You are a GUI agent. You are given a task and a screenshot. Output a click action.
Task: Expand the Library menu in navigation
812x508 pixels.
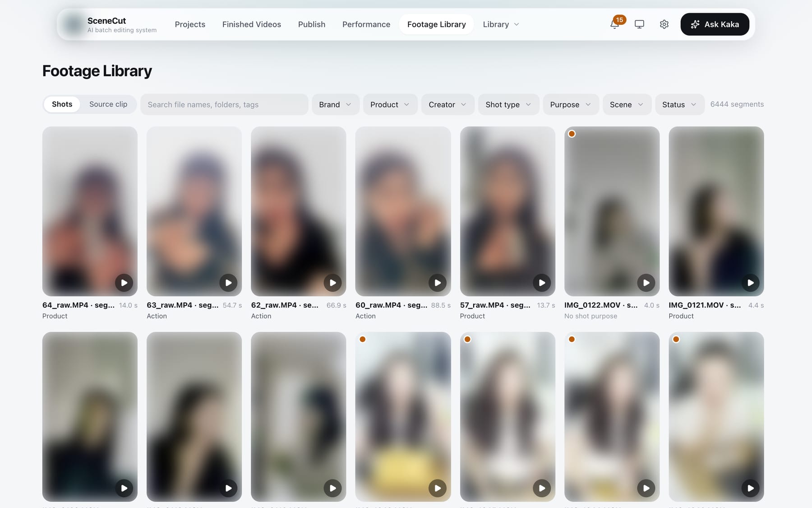[501, 24]
